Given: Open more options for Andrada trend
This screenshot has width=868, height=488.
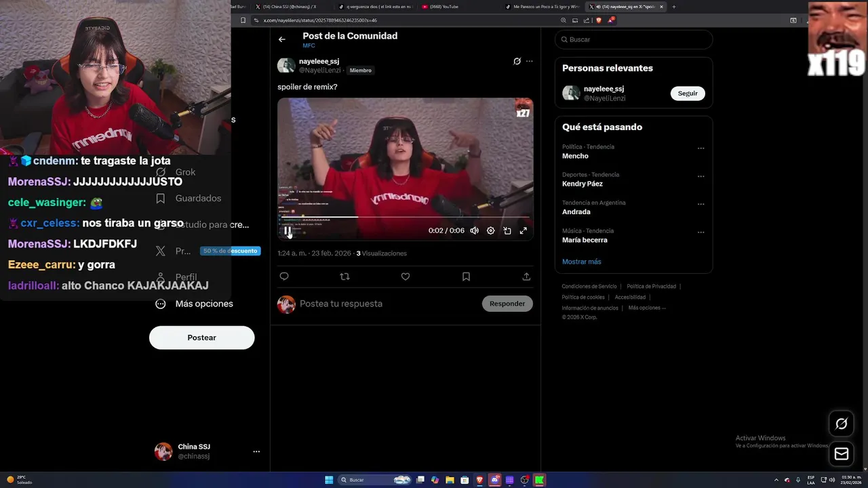Looking at the screenshot, I should point(701,204).
